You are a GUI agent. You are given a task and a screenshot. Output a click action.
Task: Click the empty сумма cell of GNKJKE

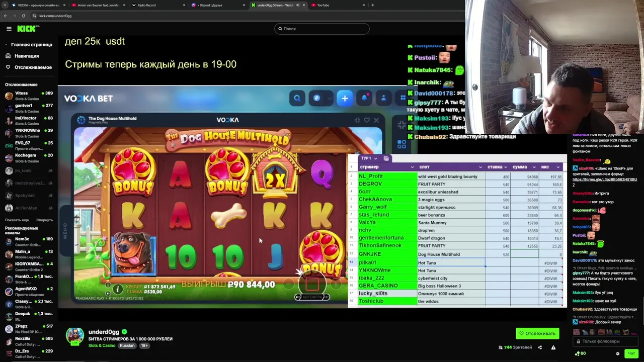pyautogui.click(x=524, y=254)
